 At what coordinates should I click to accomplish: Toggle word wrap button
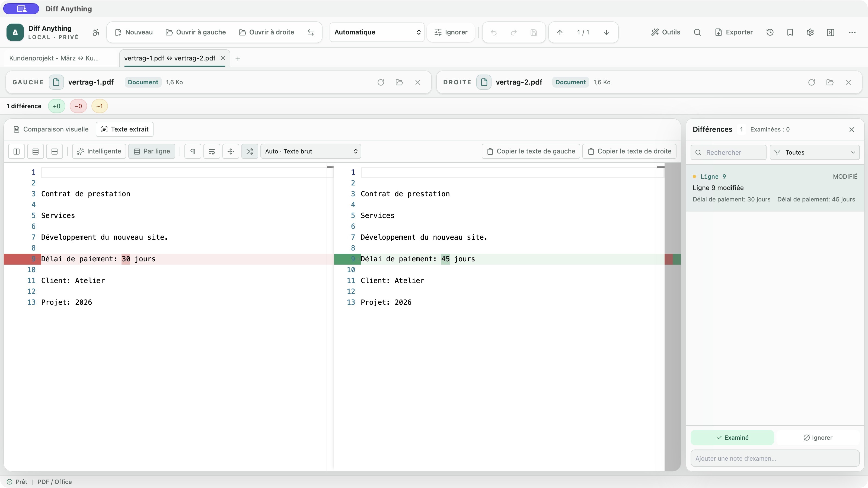click(x=212, y=152)
